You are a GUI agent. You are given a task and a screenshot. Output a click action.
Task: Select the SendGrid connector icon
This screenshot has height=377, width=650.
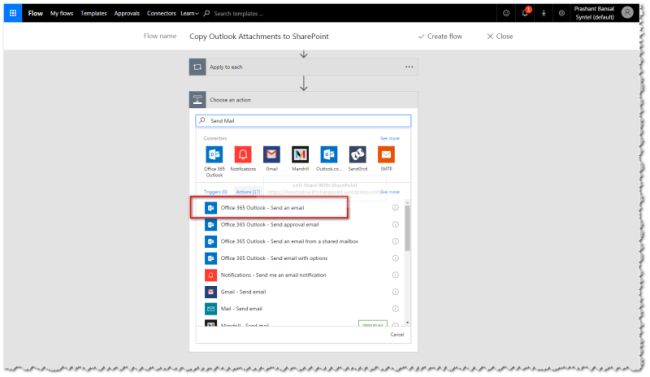357,155
